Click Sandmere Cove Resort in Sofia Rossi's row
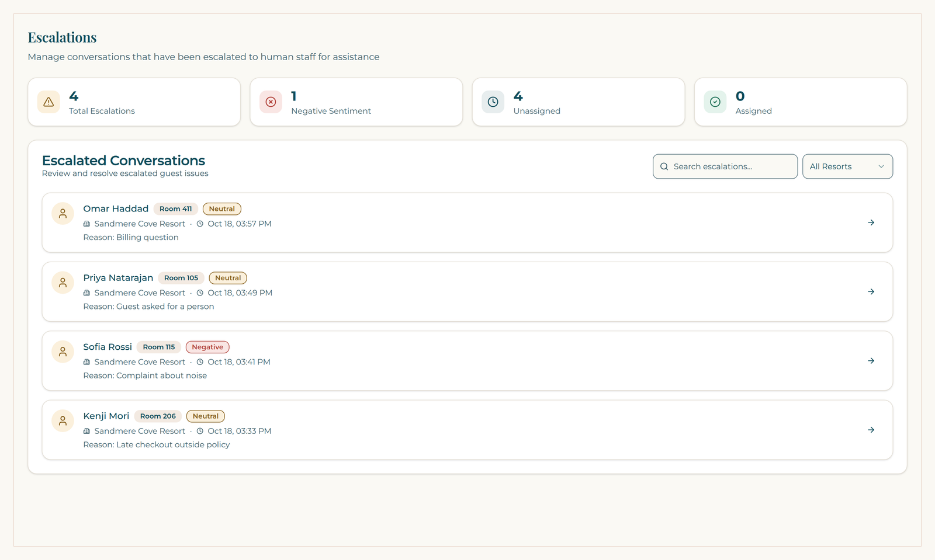 pyautogui.click(x=140, y=362)
